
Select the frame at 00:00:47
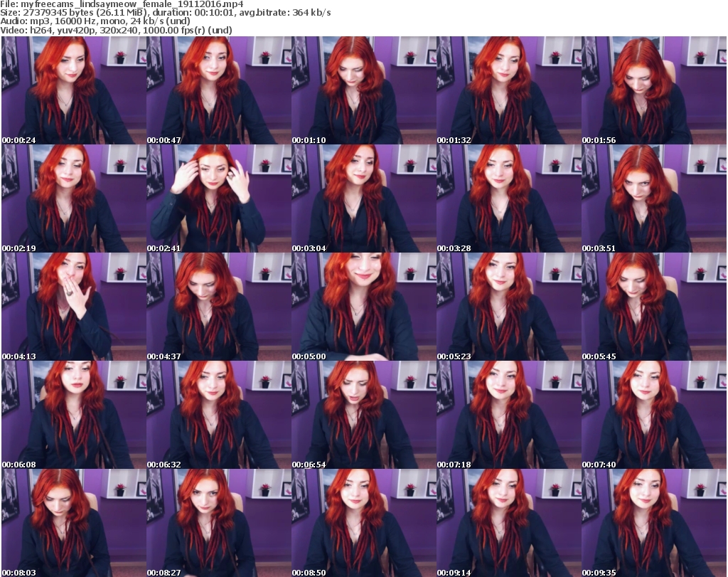pos(218,90)
